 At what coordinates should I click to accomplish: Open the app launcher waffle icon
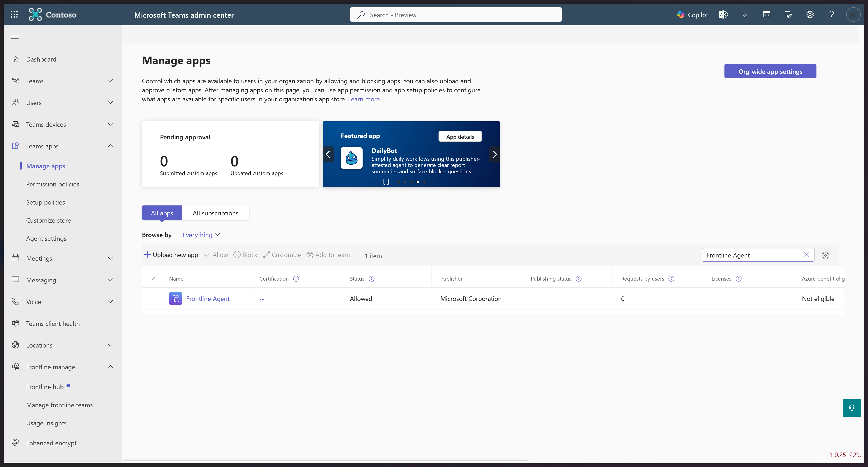point(14,14)
